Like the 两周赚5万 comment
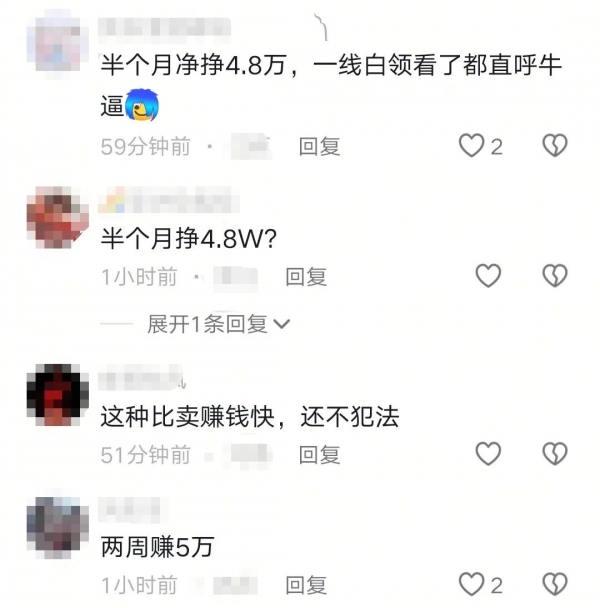Viewport: 600px width, 608px height. pos(471,584)
